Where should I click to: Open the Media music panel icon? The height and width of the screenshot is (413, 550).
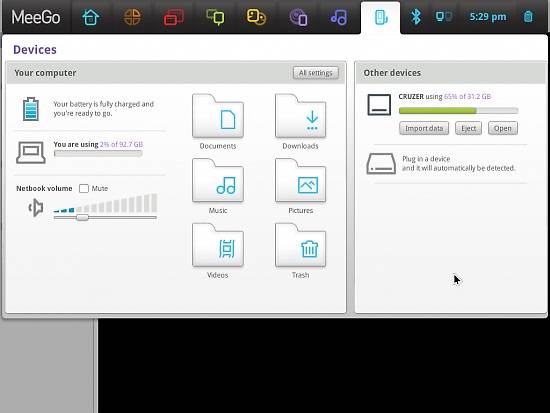point(339,17)
